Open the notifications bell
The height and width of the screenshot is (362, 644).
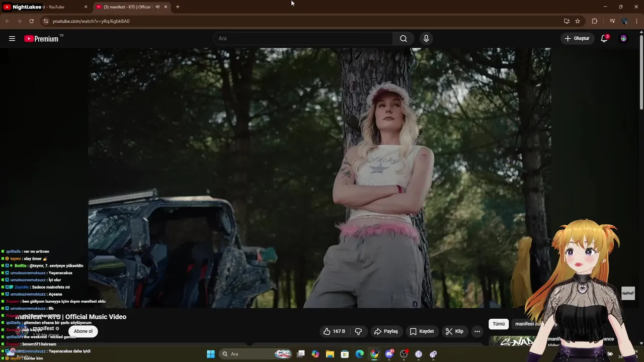(x=605, y=39)
